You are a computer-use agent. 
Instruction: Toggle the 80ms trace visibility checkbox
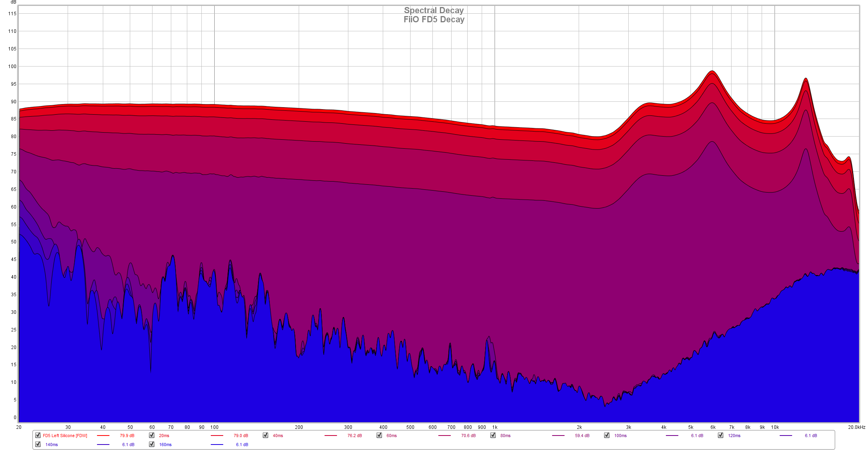(493, 435)
